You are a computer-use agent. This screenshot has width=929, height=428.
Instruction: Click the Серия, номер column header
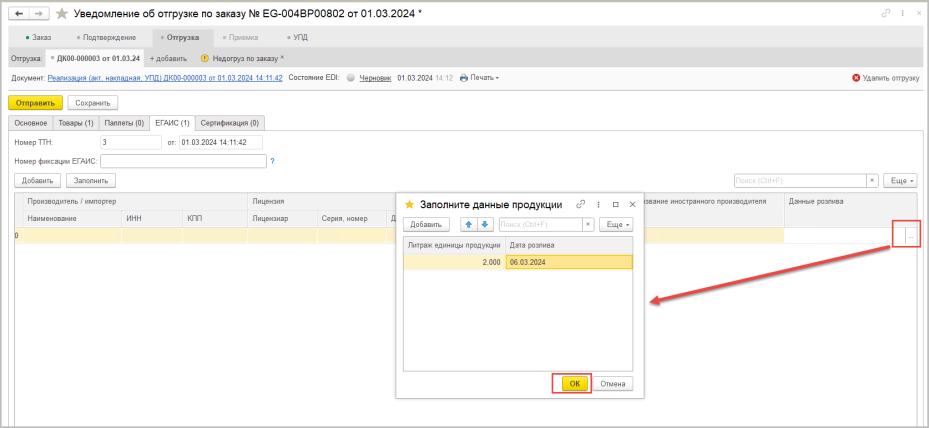coord(351,219)
